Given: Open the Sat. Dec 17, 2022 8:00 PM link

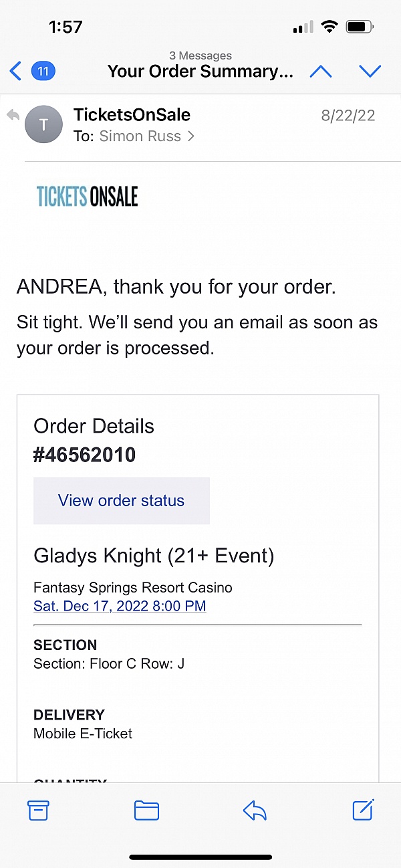Looking at the screenshot, I should [x=120, y=606].
